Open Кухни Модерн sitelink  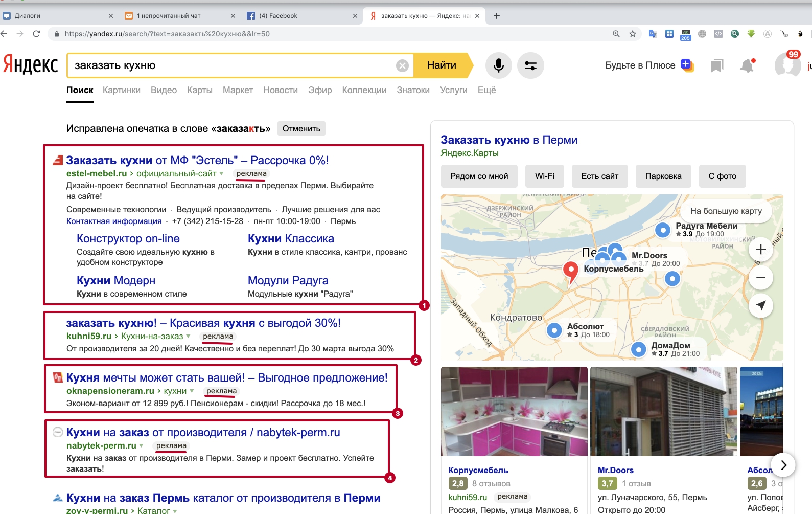(116, 280)
